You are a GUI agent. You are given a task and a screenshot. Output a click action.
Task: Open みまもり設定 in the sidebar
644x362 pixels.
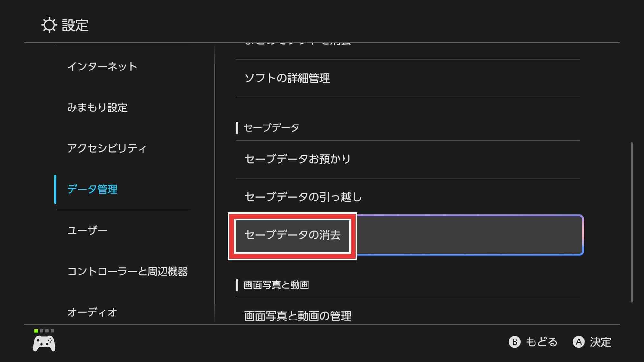coord(97,107)
